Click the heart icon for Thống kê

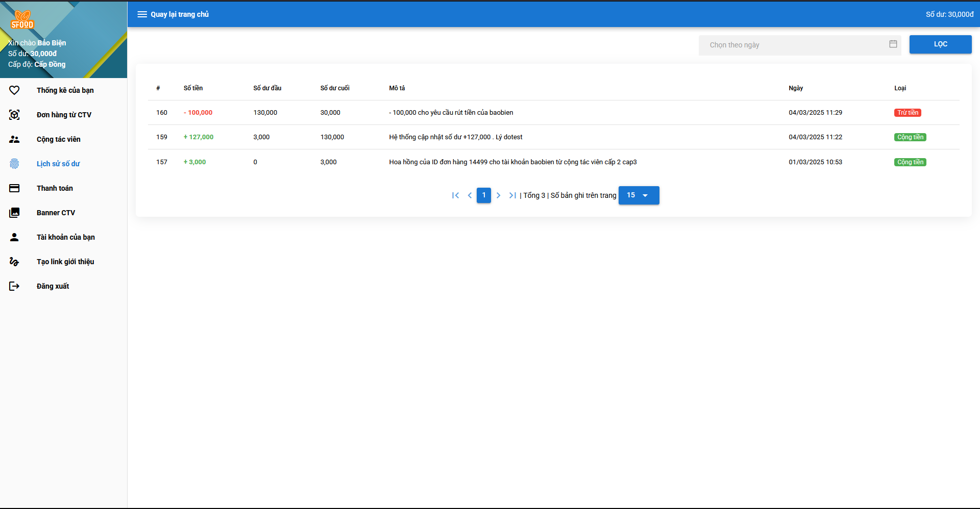(14, 90)
